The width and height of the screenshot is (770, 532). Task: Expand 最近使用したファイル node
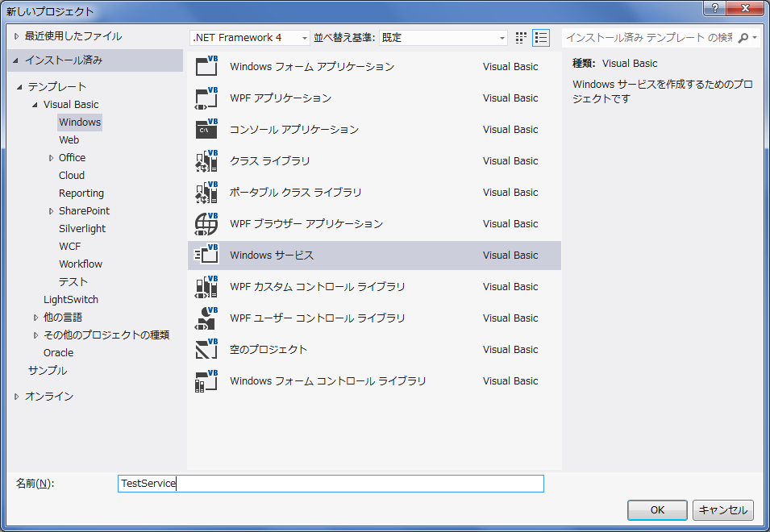click(17, 36)
